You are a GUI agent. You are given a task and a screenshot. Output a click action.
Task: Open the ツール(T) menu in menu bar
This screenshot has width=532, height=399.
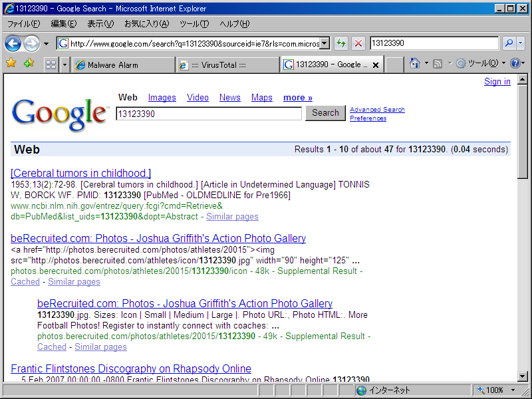point(194,24)
